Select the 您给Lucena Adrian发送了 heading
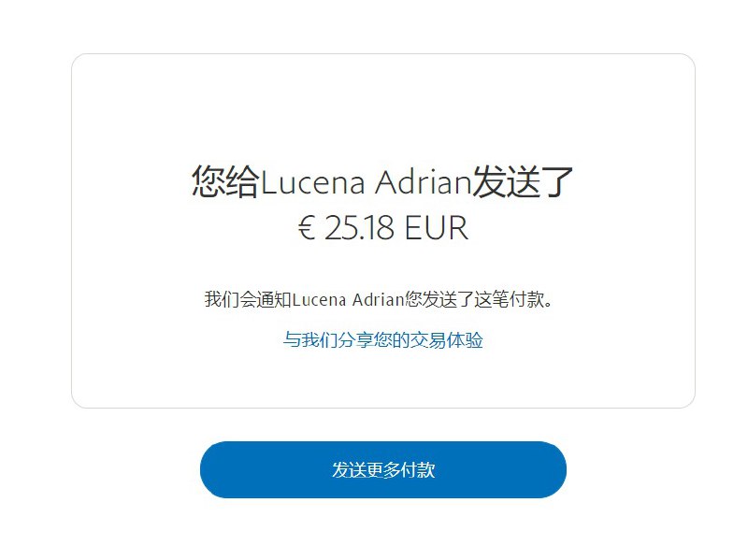 click(382, 181)
